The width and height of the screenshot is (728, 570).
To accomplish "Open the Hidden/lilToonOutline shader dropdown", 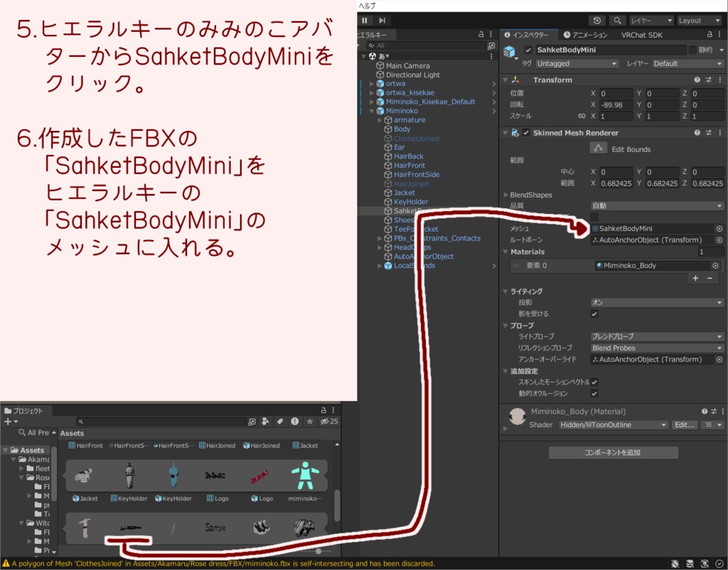I will (613, 425).
